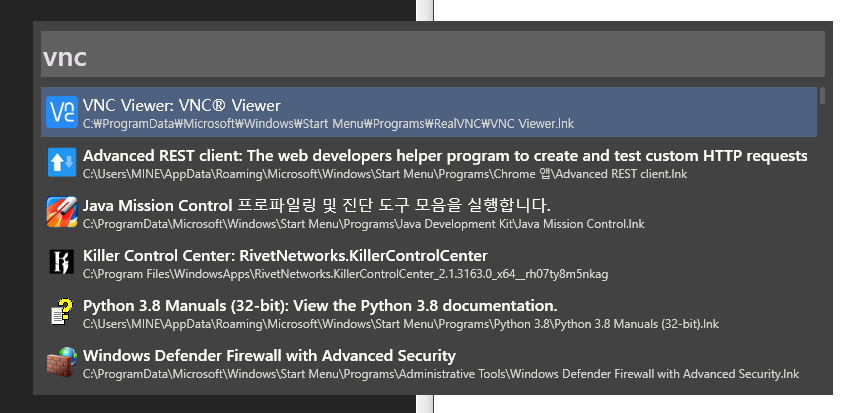This screenshot has width=856, height=413.
Task: Click the Python 3.8 Manuals icon
Action: tap(62, 312)
